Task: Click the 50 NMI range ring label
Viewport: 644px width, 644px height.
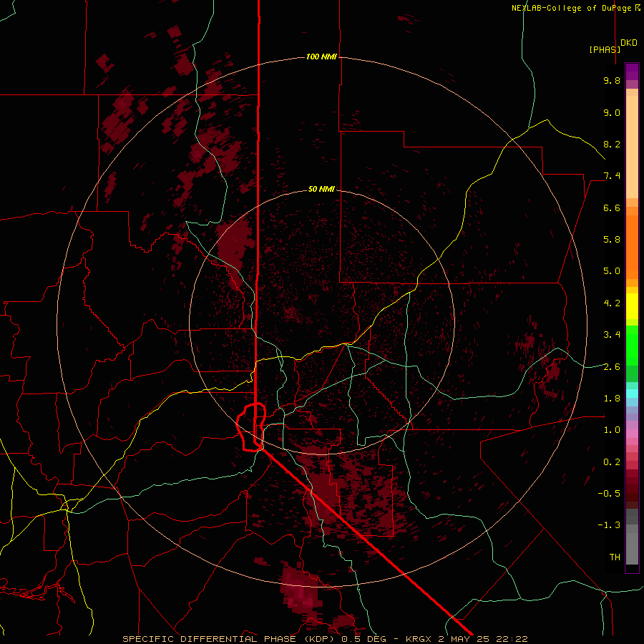Action: [321, 189]
